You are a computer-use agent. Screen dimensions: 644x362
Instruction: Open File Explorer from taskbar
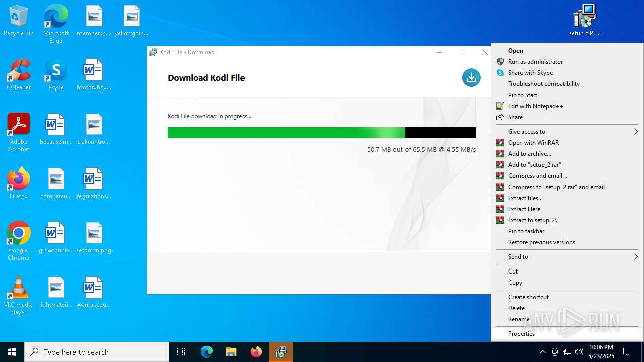point(231,352)
